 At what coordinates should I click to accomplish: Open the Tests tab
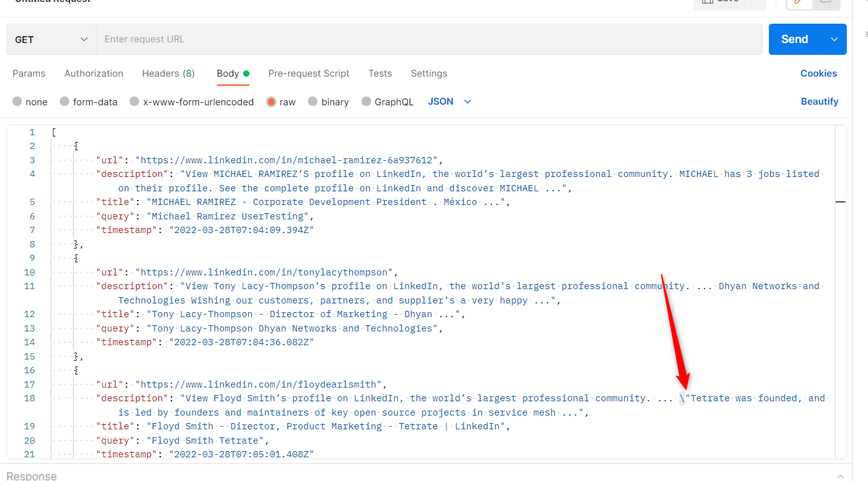click(380, 74)
